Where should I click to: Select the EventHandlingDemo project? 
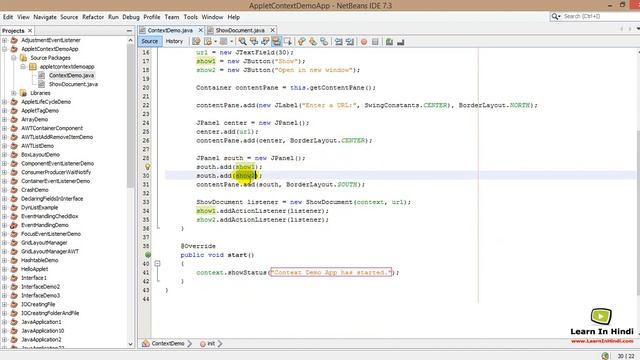click(44, 225)
